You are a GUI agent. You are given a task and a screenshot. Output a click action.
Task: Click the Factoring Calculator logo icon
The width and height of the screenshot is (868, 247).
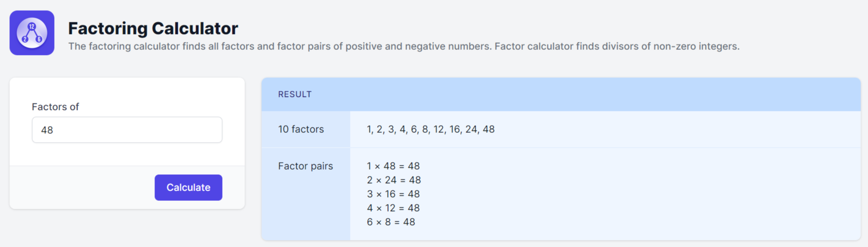point(32,33)
